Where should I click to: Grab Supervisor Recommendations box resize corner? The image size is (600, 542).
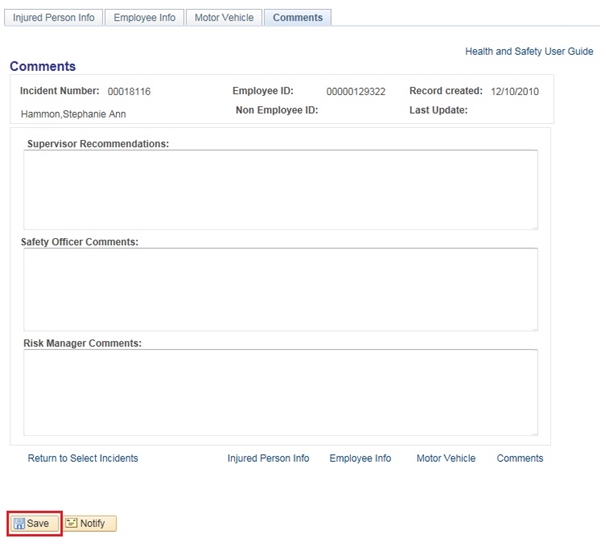pyautogui.click(x=534, y=226)
